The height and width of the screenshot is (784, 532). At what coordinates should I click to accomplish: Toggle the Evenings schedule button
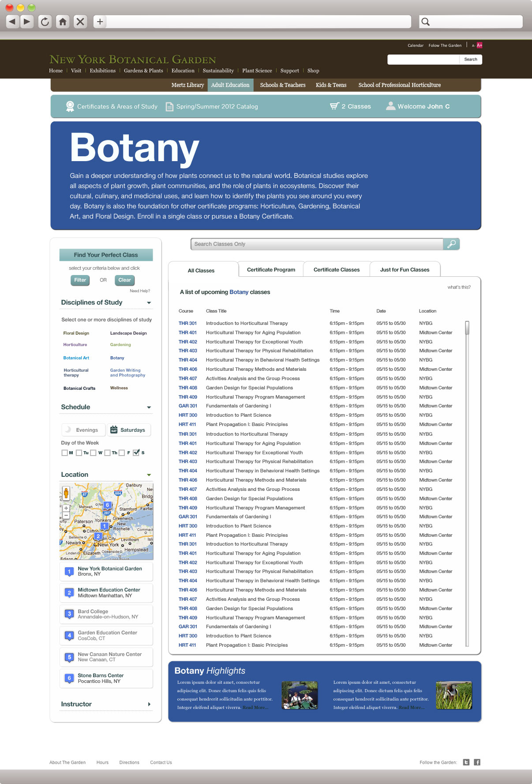click(x=83, y=430)
